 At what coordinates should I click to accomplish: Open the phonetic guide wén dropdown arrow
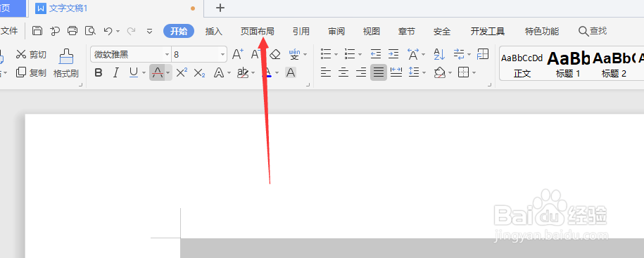click(305, 54)
